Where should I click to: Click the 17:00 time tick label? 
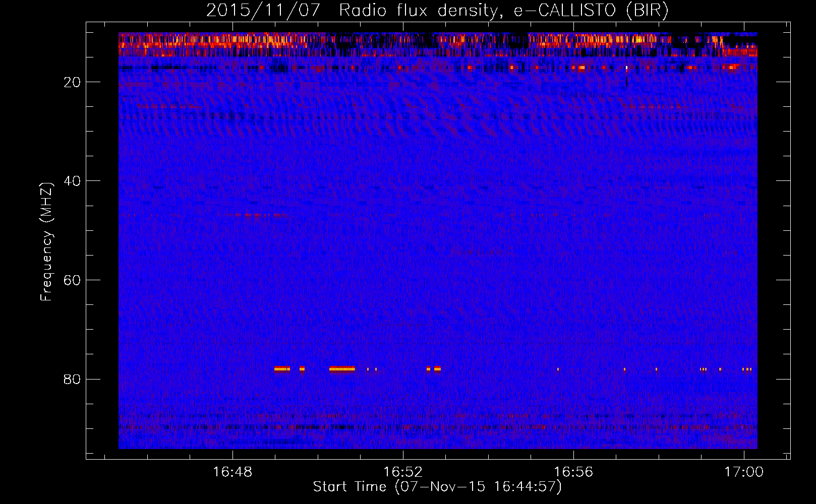point(744,472)
